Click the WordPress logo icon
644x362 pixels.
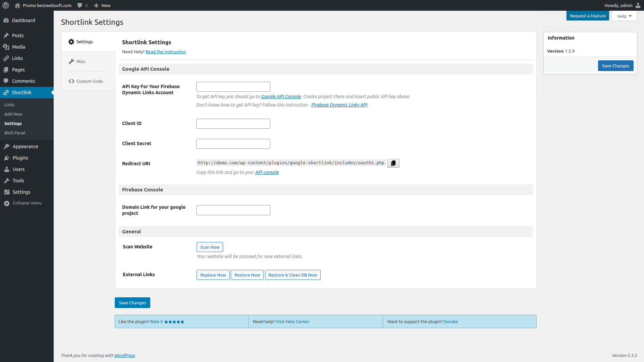[6, 5]
